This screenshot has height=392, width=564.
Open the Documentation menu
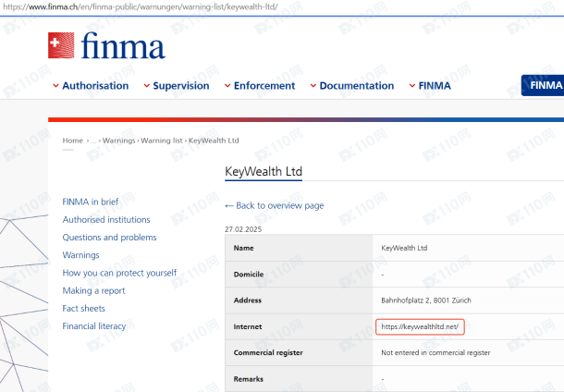pos(357,86)
